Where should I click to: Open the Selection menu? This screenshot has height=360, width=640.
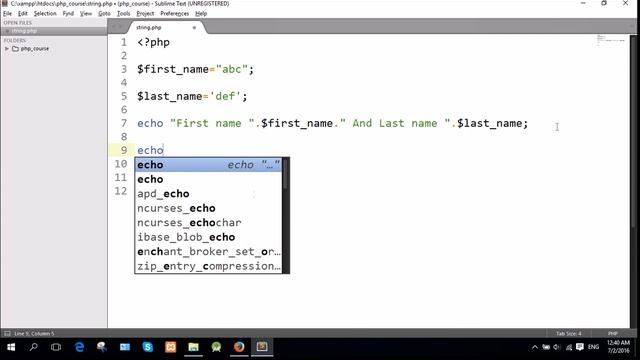point(45,13)
